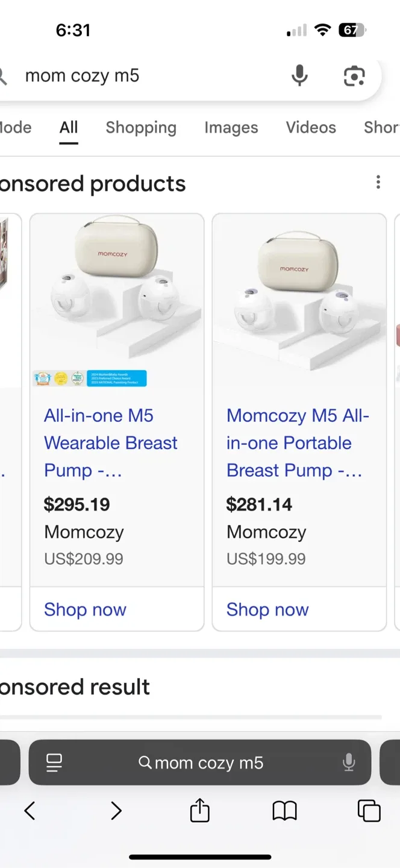Open the Momcozy M5 All-in-one Portable listing
400x868 pixels.
(x=298, y=442)
